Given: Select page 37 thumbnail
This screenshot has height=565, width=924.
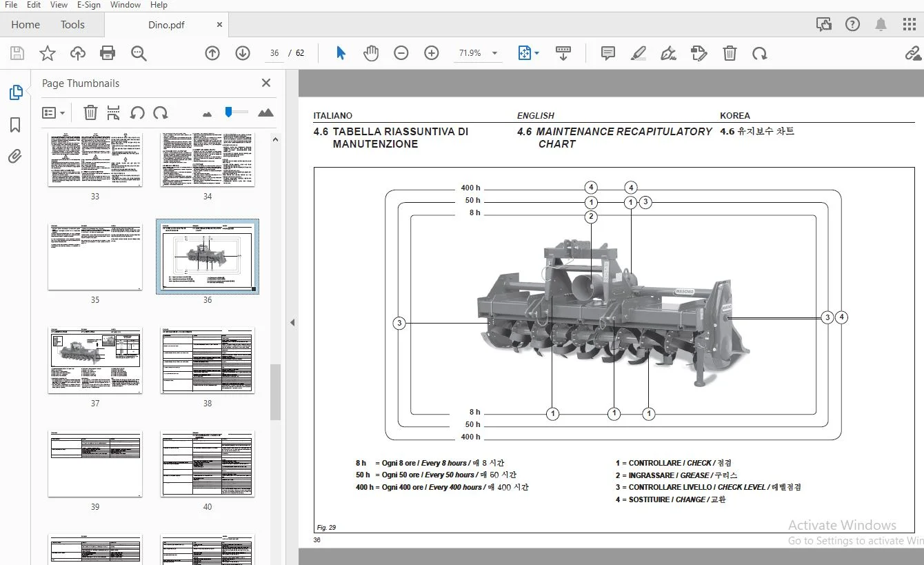Looking at the screenshot, I should point(95,360).
